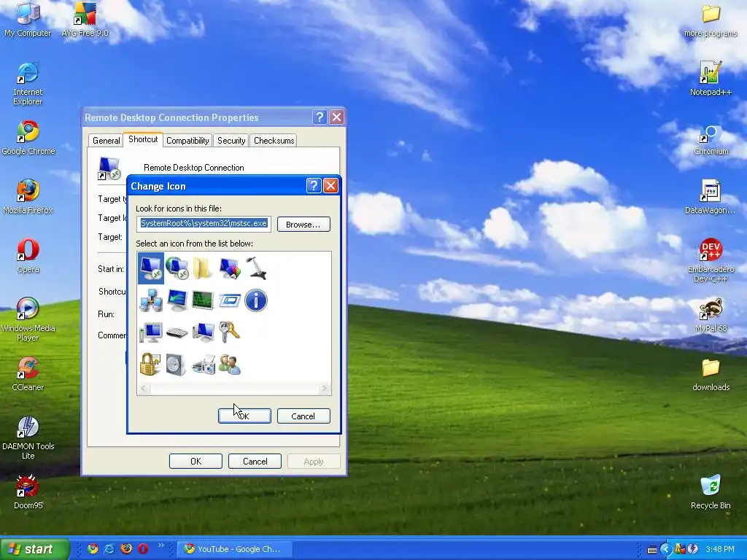Select the Mozilla Firefox desktop shortcut
747x560 pixels.
click(x=28, y=197)
